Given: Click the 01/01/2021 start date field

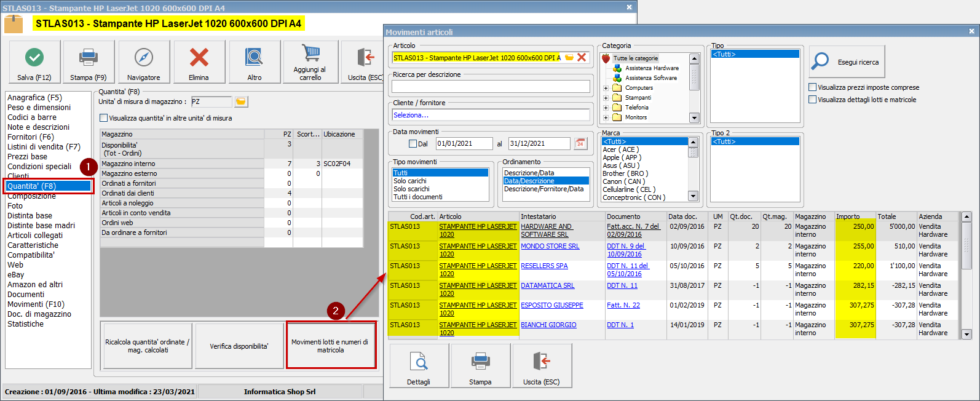Looking at the screenshot, I should 464,143.
